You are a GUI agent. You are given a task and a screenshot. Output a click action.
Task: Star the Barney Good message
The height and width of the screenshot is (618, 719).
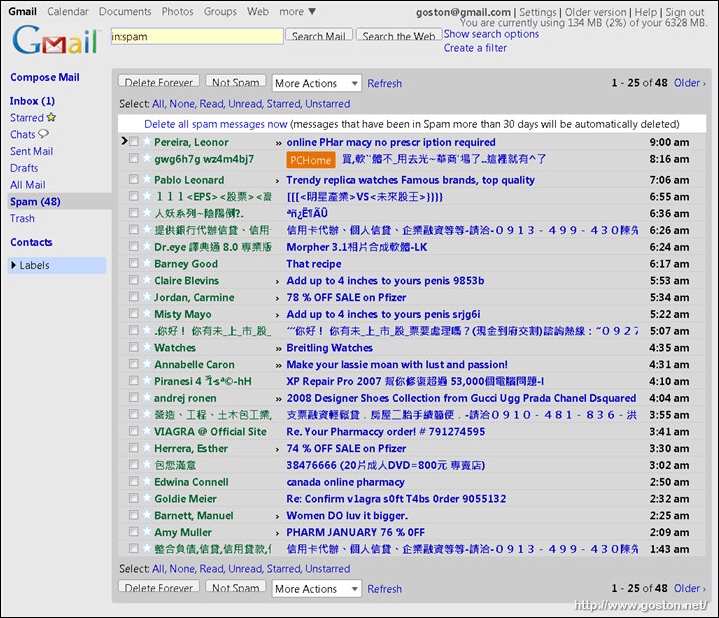coord(147,263)
